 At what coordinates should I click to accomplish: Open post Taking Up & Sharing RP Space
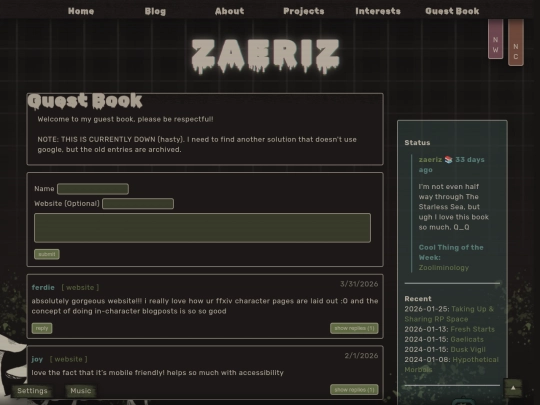click(x=449, y=314)
